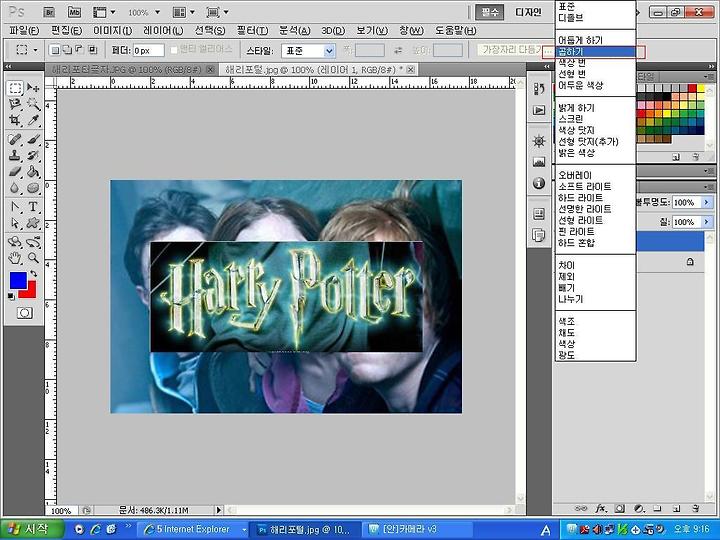This screenshot has height=540, width=720.
Task: Select the Healing Brush tool
Action: tap(15, 139)
